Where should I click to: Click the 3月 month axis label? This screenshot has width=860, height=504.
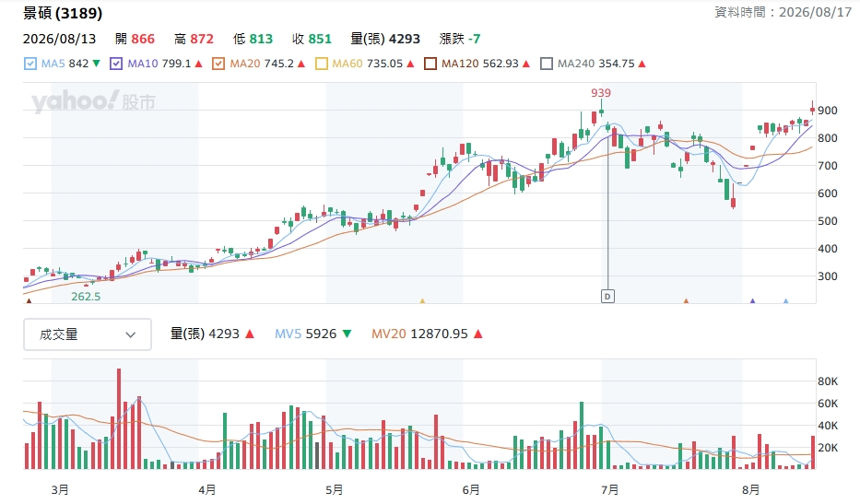(x=60, y=489)
